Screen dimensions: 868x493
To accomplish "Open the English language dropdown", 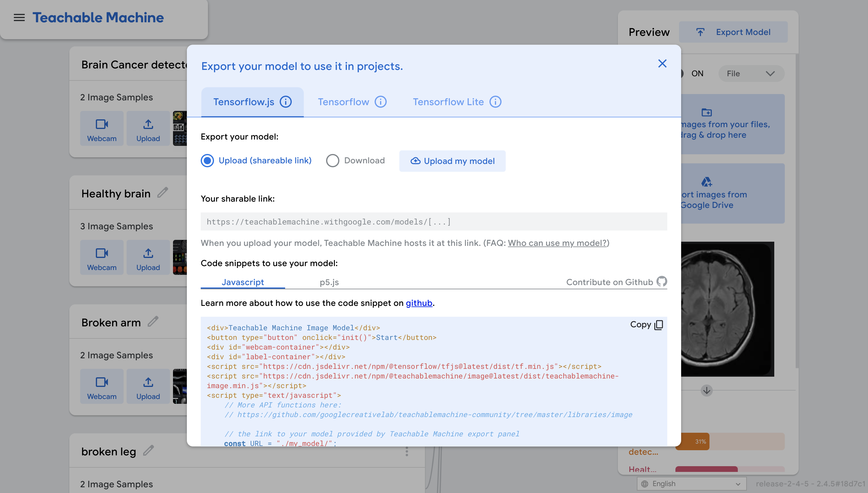I will pyautogui.click(x=692, y=484).
